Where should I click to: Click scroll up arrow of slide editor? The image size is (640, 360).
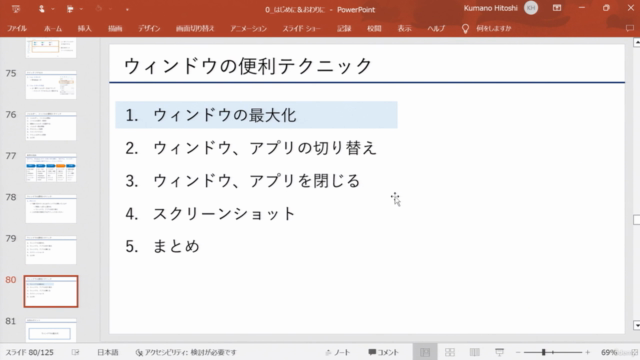636,42
